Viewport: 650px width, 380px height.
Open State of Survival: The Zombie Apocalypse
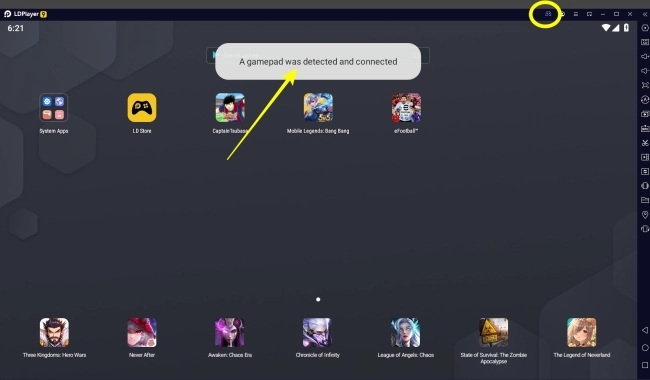(x=494, y=332)
